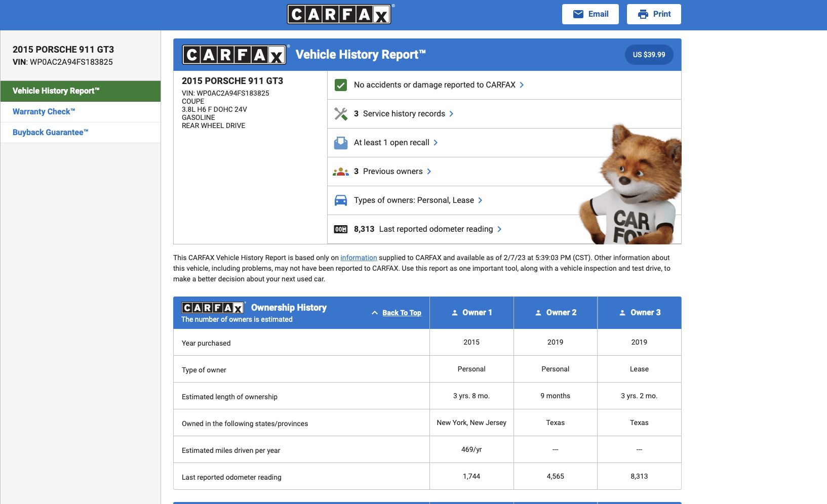Click the Back To Top up-arrow
This screenshot has width=827, height=504.
[375, 313]
